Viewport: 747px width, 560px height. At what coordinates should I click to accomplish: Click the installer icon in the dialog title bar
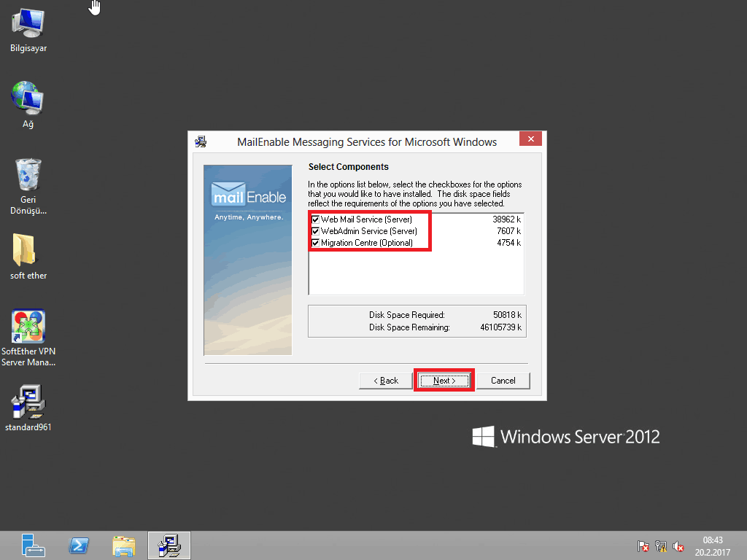(201, 141)
